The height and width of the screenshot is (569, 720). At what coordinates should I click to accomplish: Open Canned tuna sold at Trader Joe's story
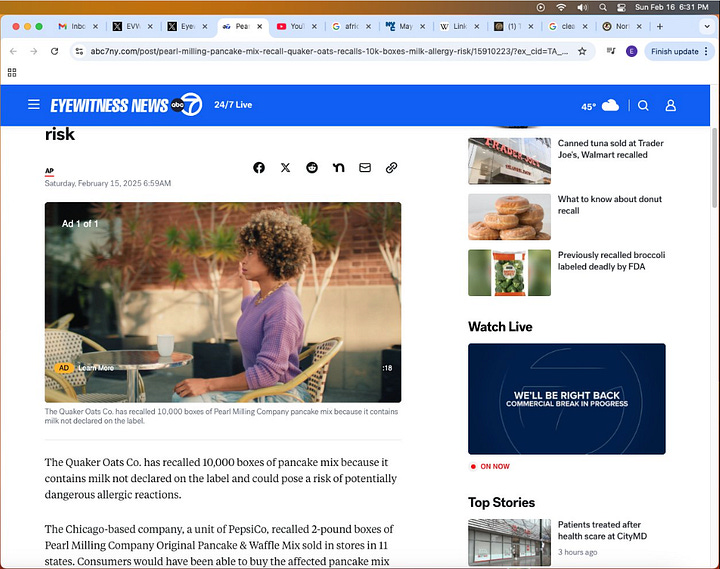[611, 149]
